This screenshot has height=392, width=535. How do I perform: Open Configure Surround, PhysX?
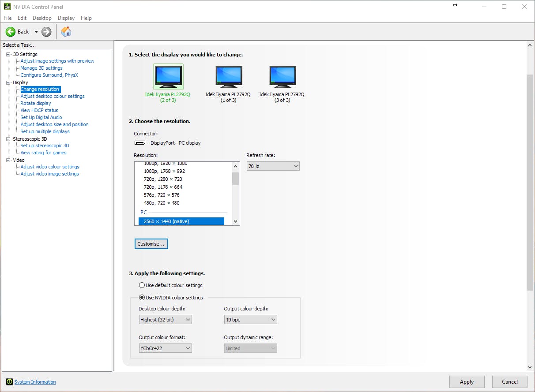(49, 75)
